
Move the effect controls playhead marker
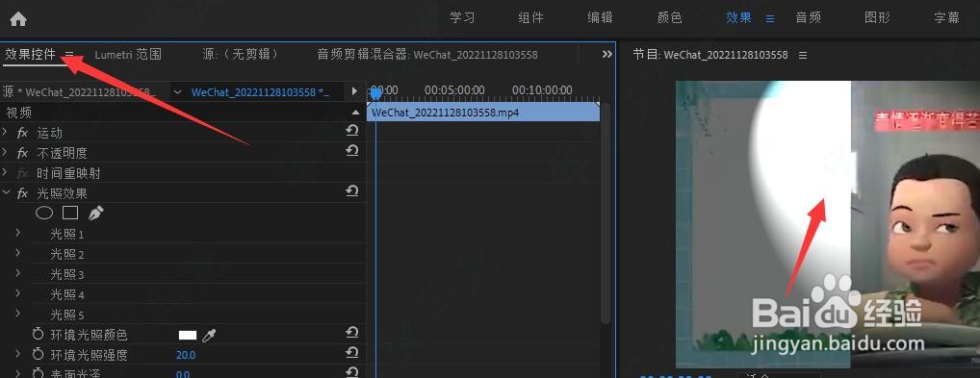click(x=375, y=93)
